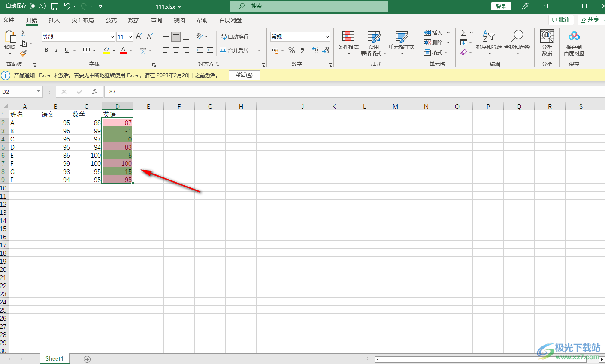The height and width of the screenshot is (364, 605).
Task: Open the File (文件) tab
Action: (x=9, y=20)
